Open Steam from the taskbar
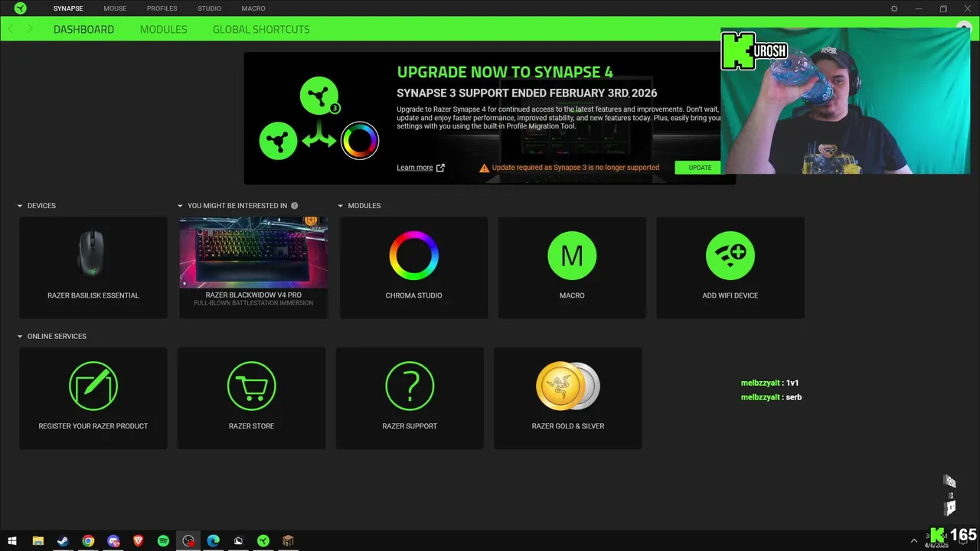The width and height of the screenshot is (980, 551). 63,541
